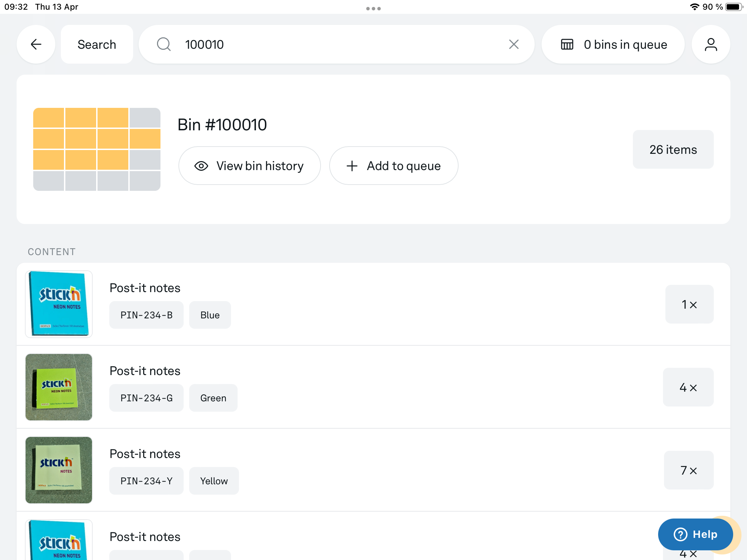747x560 pixels.
Task: Select the Bin #100010 title
Action: tap(222, 124)
